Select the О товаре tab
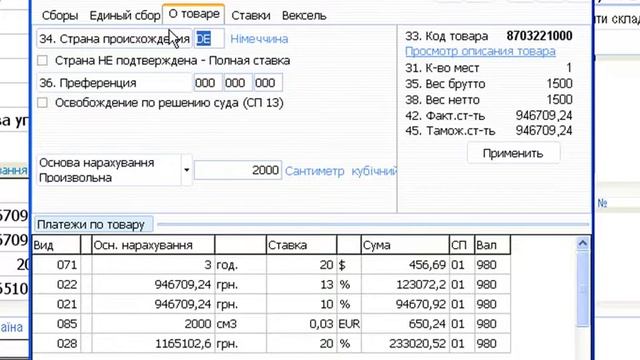 (194, 14)
